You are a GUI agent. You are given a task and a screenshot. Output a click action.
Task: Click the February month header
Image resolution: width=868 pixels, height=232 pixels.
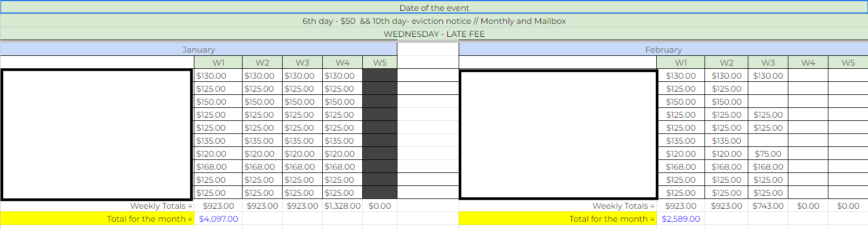tap(663, 49)
